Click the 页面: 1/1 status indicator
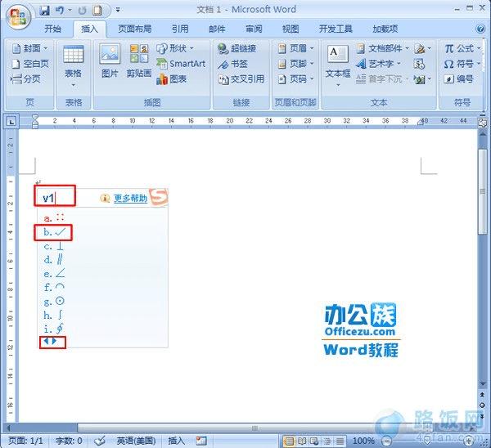 coord(25,441)
